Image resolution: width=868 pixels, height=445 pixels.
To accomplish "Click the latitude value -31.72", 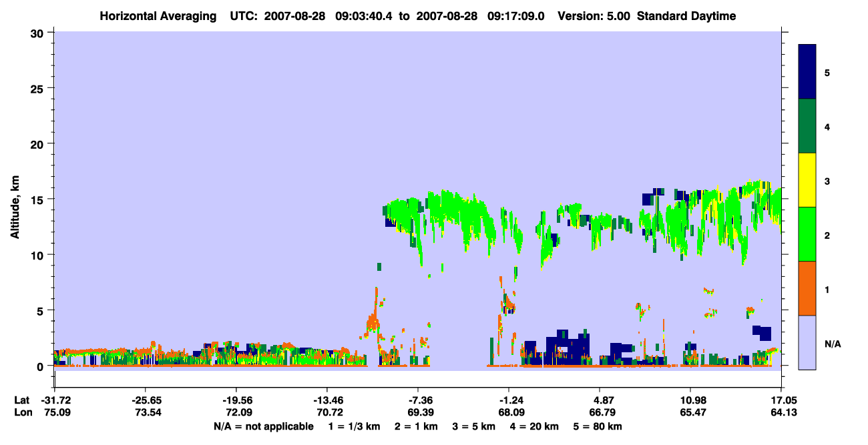I will tap(55, 400).
